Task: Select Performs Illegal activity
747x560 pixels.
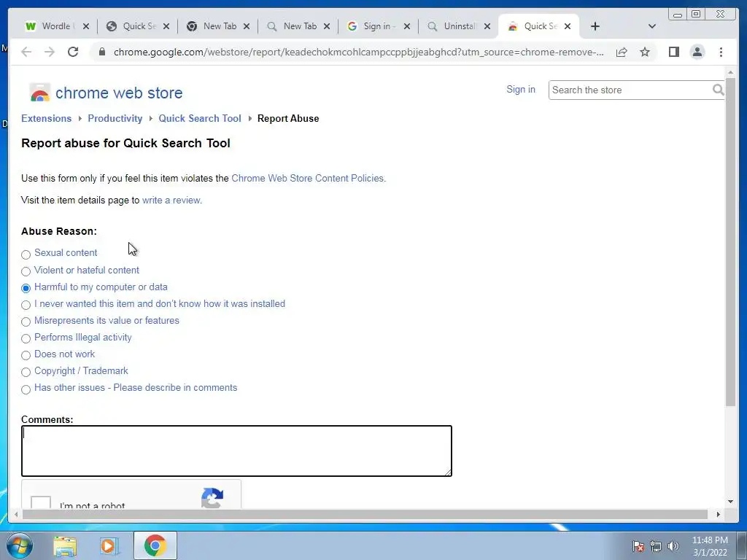Action: click(x=26, y=338)
